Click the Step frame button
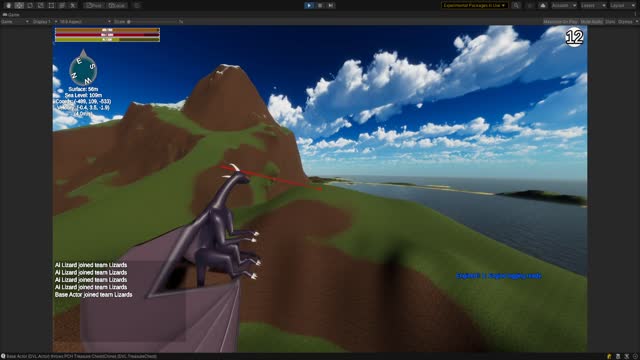This screenshot has width=640, height=360. 331,5
